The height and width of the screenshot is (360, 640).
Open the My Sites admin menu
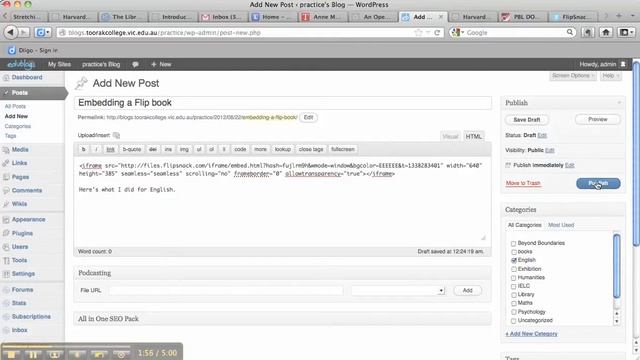(x=59, y=64)
